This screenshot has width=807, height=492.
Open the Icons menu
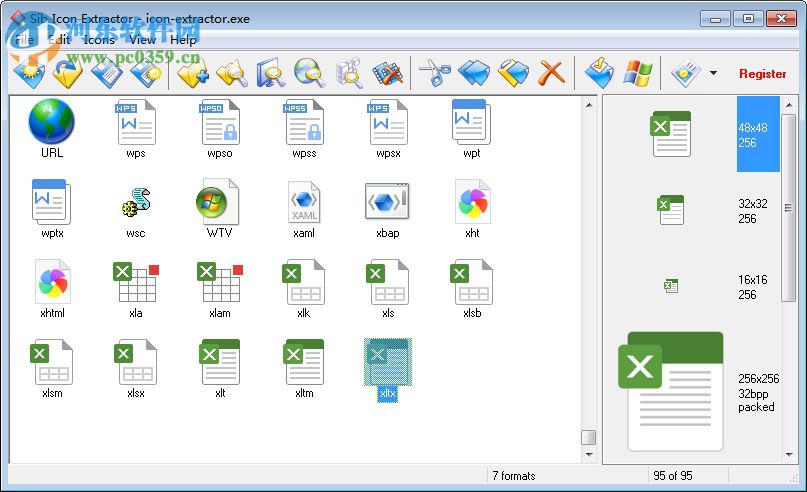pos(99,40)
